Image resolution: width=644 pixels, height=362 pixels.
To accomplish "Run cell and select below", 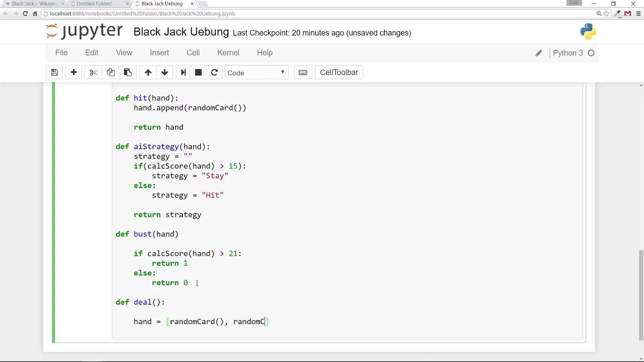I will [183, 72].
